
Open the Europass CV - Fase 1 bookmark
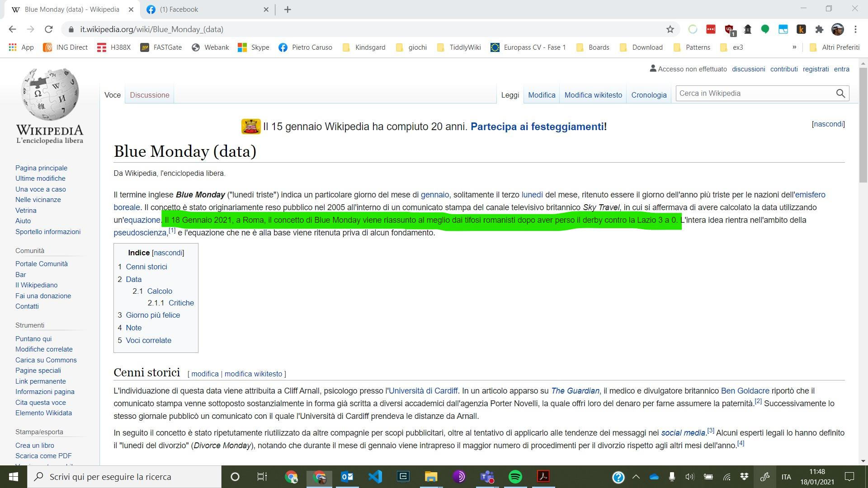pyautogui.click(x=528, y=47)
